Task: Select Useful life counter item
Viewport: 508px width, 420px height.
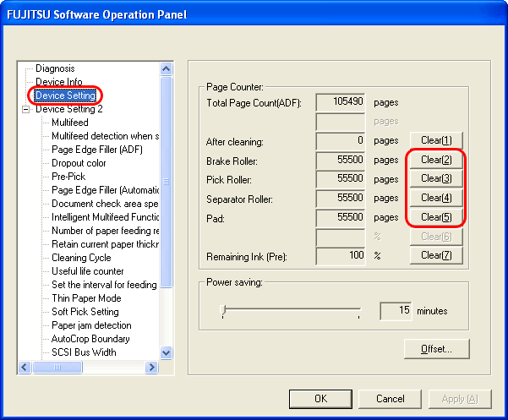Action: click(87, 271)
